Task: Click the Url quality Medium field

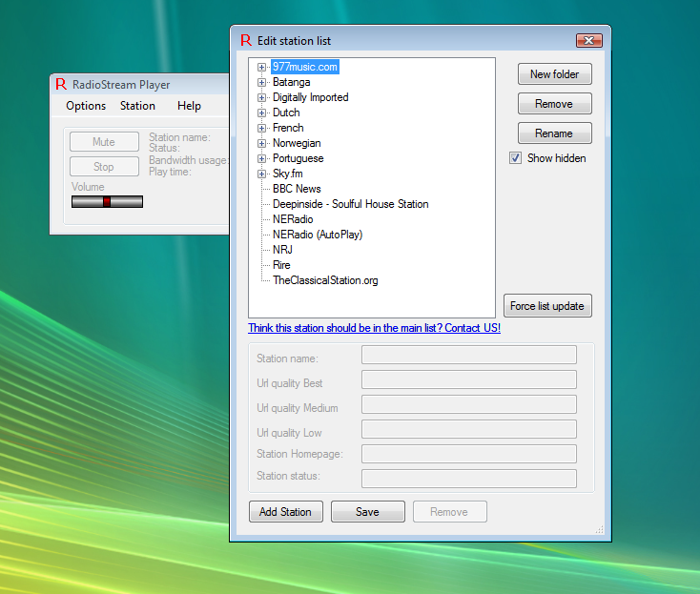Action: pyautogui.click(x=469, y=404)
